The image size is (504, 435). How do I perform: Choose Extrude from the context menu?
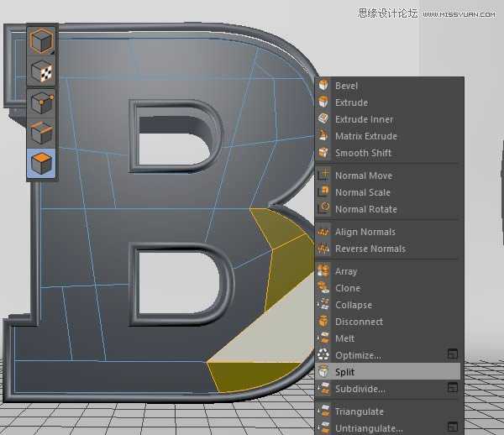351,102
